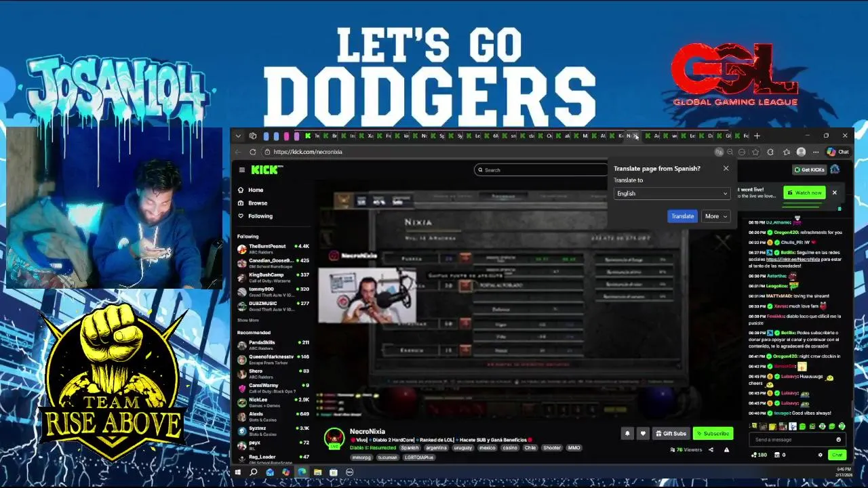This screenshot has width=868, height=488.
Task: Open Windows Start menu
Action: click(238, 472)
